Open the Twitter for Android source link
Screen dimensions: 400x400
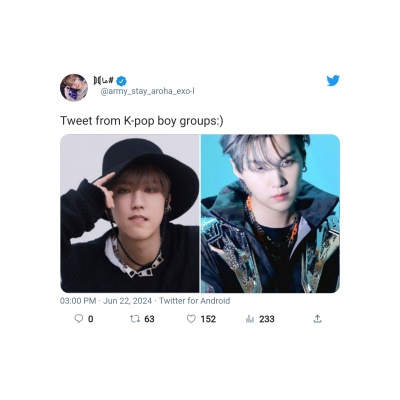[x=195, y=301]
